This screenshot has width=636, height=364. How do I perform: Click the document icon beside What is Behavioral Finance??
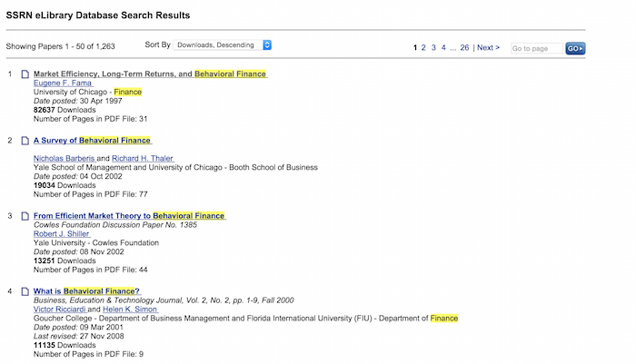coord(25,291)
